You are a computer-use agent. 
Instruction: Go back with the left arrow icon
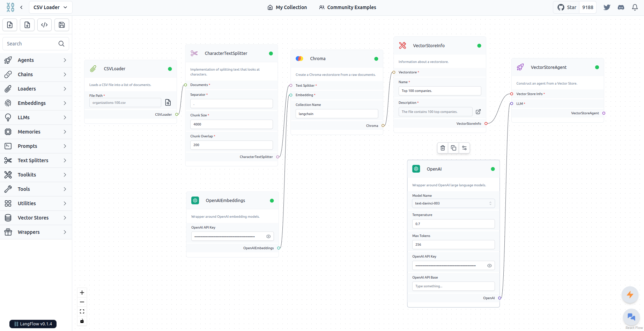tap(21, 7)
